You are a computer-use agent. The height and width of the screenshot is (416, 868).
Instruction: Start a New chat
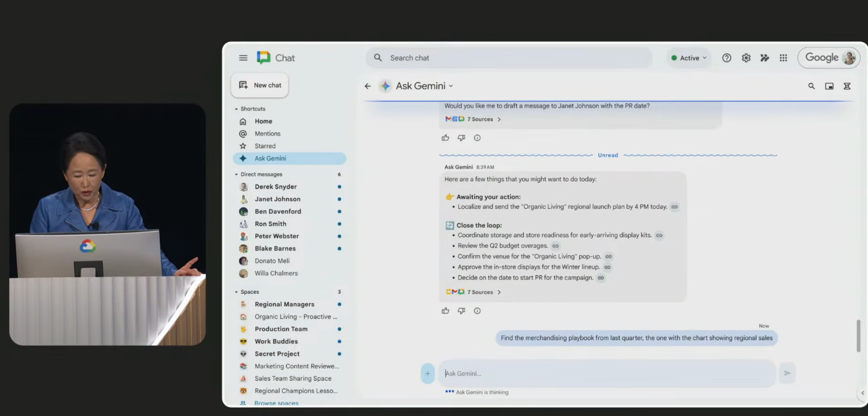[x=260, y=86]
